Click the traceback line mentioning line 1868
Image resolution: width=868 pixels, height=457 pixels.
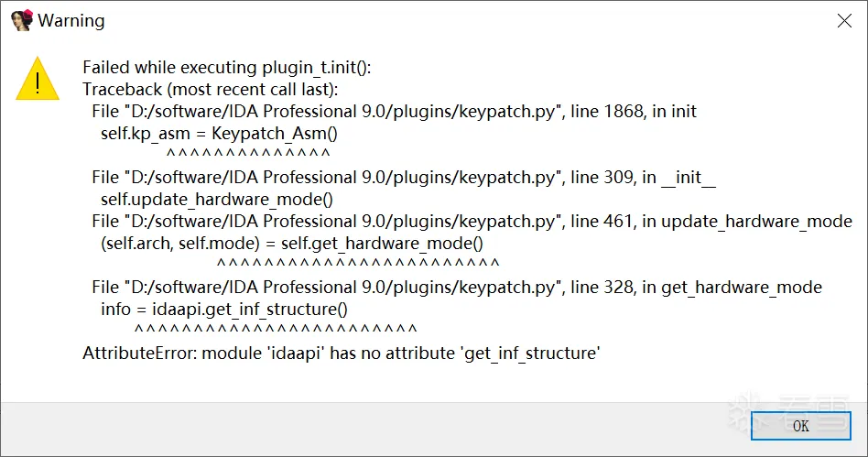click(x=394, y=112)
